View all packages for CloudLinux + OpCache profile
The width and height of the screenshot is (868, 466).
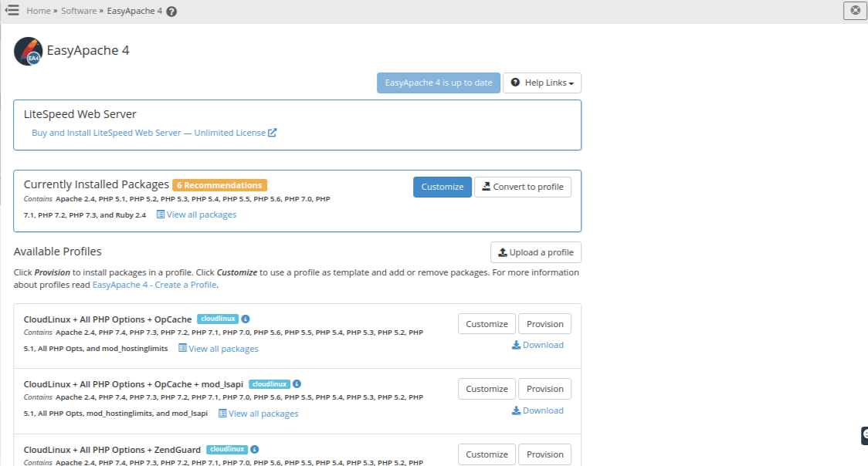click(218, 348)
